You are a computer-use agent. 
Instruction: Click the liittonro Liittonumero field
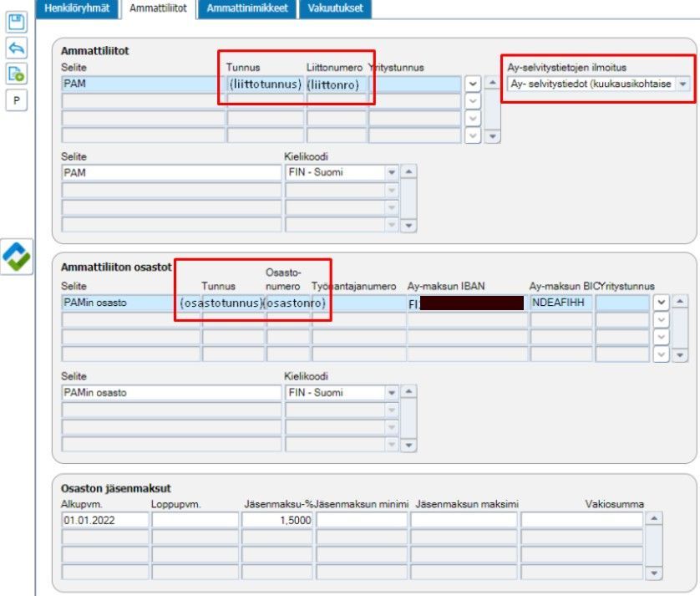point(337,84)
